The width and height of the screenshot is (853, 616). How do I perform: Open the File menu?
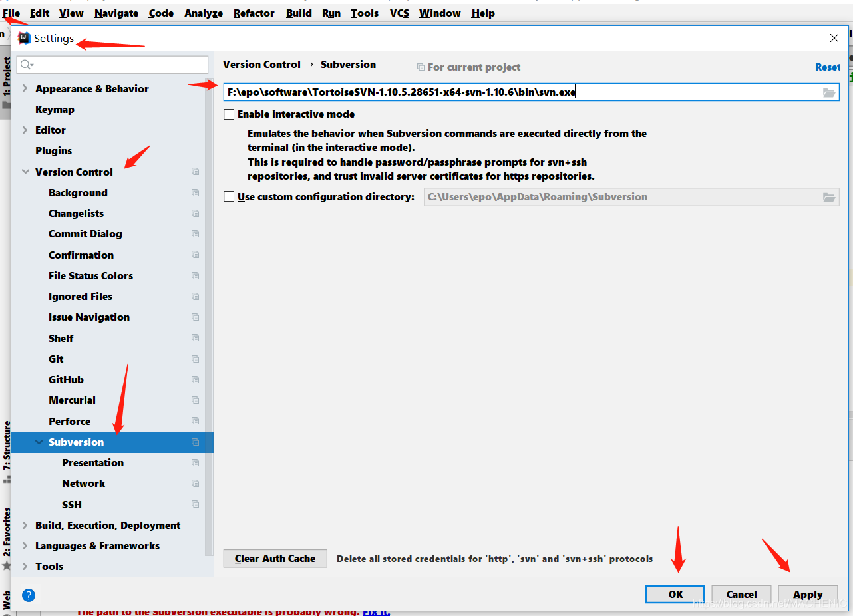tap(11, 13)
